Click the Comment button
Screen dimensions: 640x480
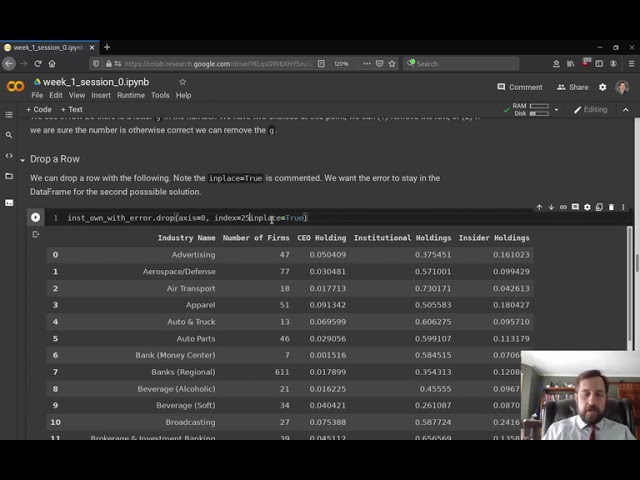520,87
